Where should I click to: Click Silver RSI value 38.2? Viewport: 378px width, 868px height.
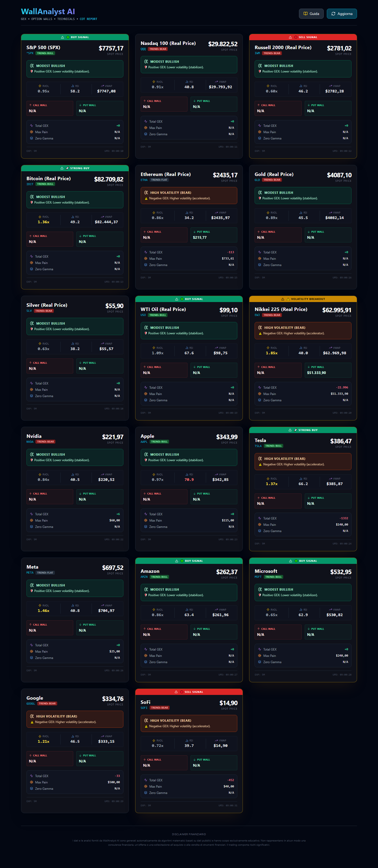(75, 349)
